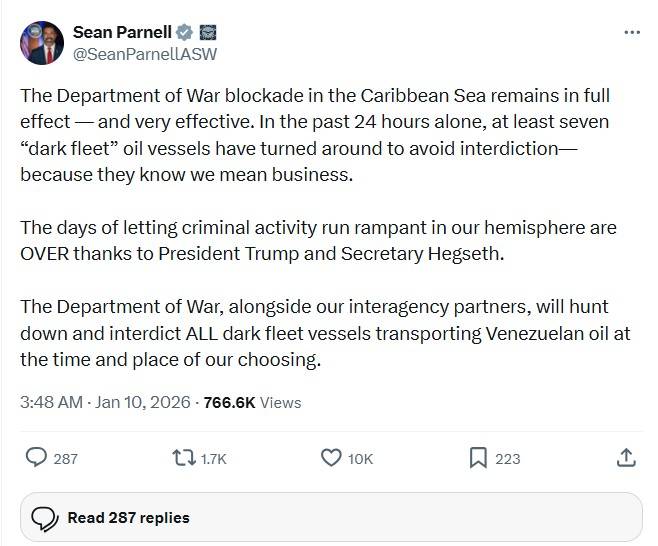Click the government affiliation badge icon
Screen dimensions: 658x546
208,32
